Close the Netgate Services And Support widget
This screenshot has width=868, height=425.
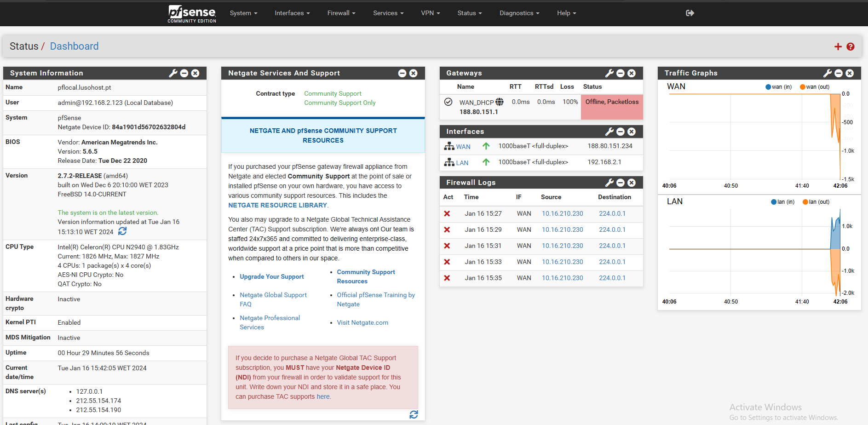tap(414, 73)
